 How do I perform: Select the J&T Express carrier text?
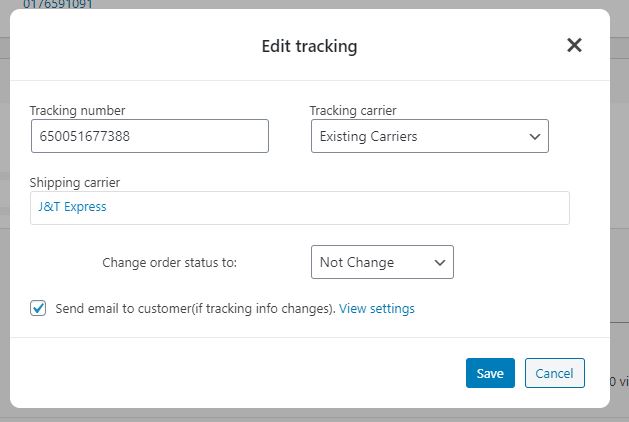click(72, 208)
